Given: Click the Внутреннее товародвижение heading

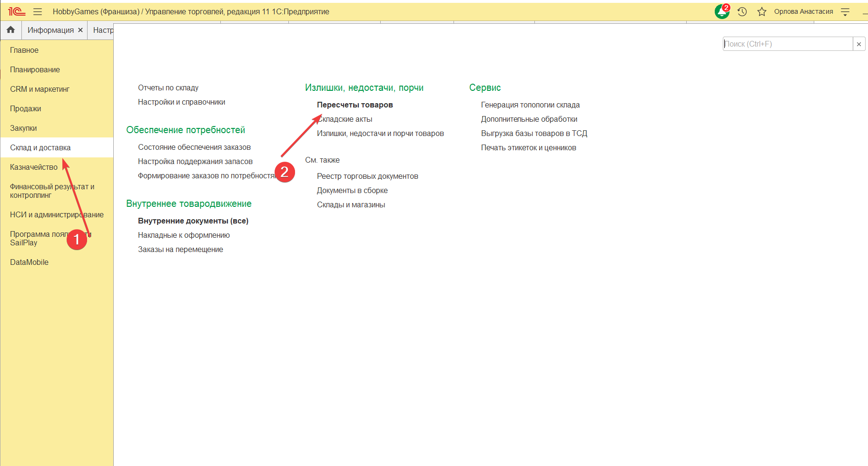Looking at the screenshot, I should pyautogui.click(x=189, y=204).
